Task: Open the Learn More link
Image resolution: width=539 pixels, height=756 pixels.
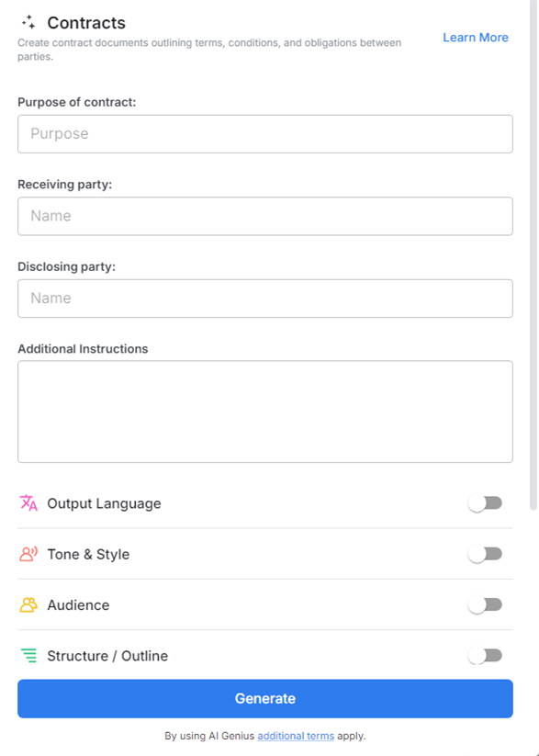Action: pos(476,37)
